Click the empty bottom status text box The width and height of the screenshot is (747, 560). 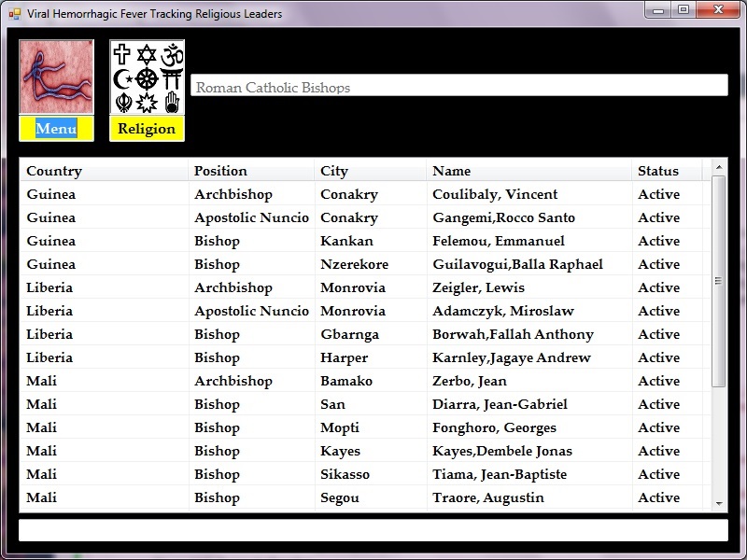coord(373,530)
